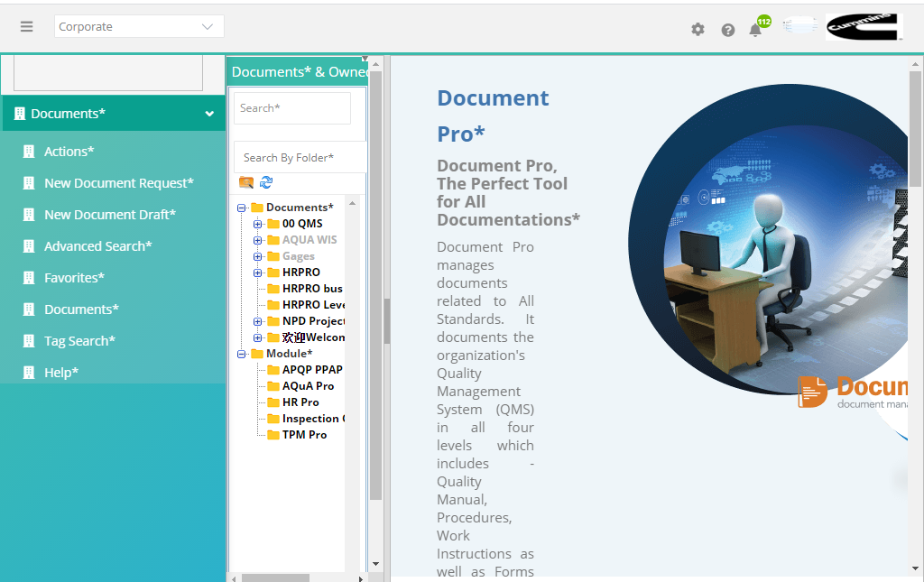Image resolution: width=924 pixels, height=582 pixels.
Task: Open notifications bell with 112 badge
Action: [755, 30]
